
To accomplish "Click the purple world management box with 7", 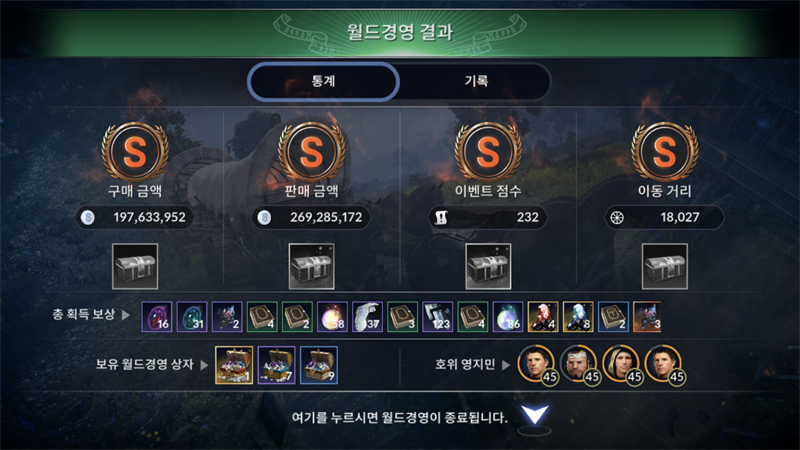I will (x=277, y=365).
